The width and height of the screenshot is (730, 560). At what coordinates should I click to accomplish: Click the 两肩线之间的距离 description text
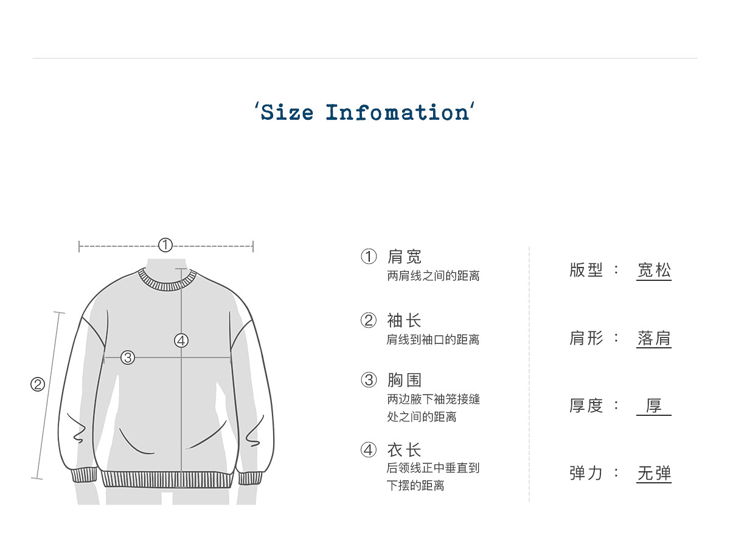click(x=433, y=276)
